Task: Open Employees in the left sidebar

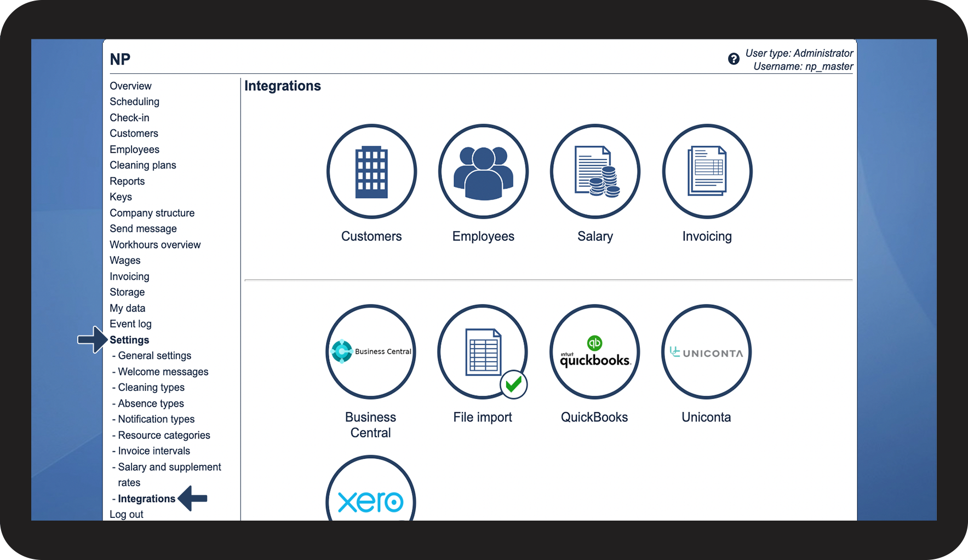Action: 134,149
